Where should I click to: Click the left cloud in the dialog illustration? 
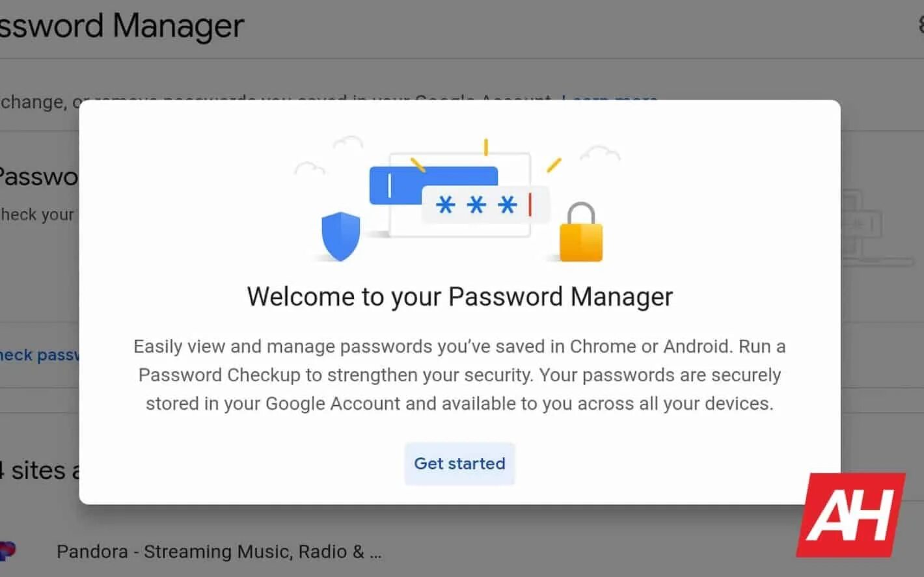[309, 168]
